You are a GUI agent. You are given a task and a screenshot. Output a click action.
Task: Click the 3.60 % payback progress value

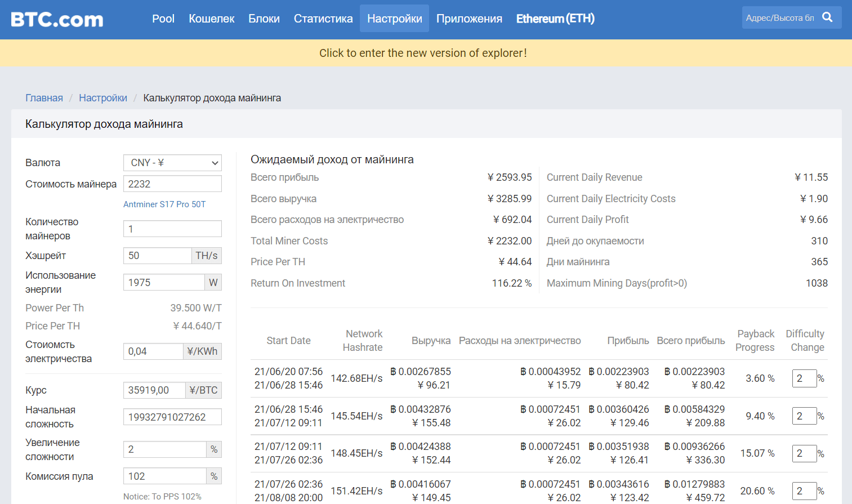(760, 378)
